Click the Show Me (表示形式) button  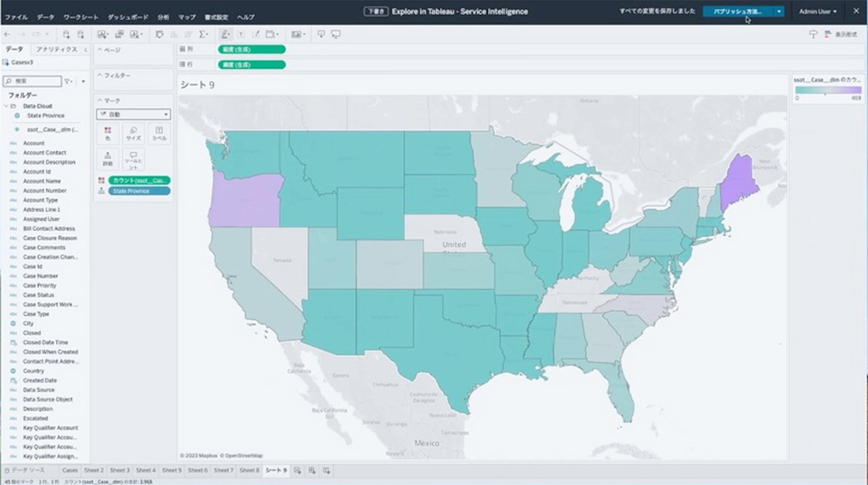(841, 35)
